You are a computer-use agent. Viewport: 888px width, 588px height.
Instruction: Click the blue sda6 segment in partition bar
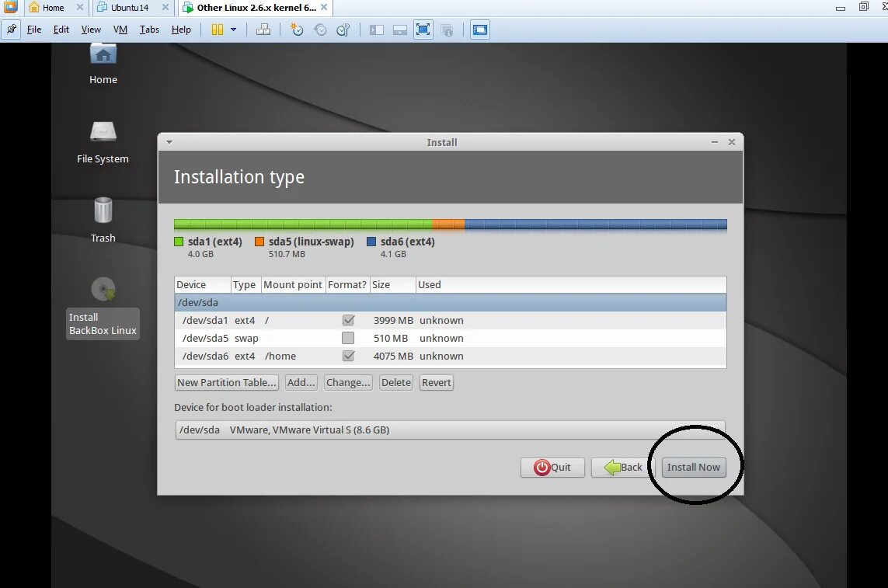[x=596, y=225]
